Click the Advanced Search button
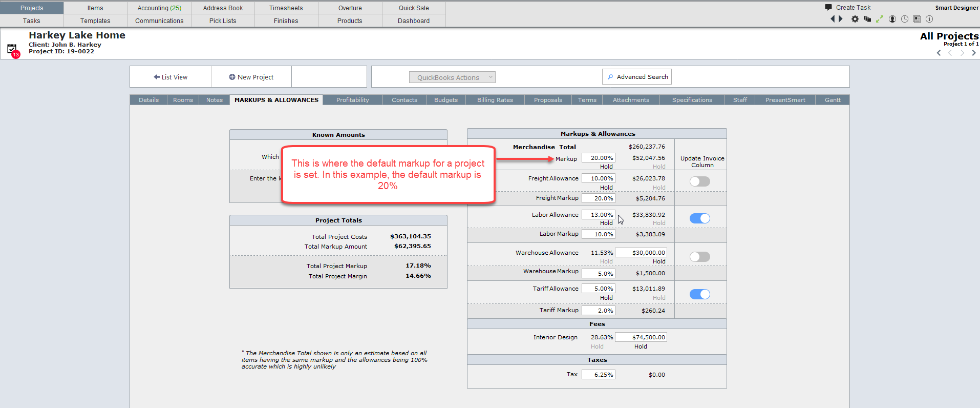The width and height of the screenshot is (980, 408). tap(637, 77)
